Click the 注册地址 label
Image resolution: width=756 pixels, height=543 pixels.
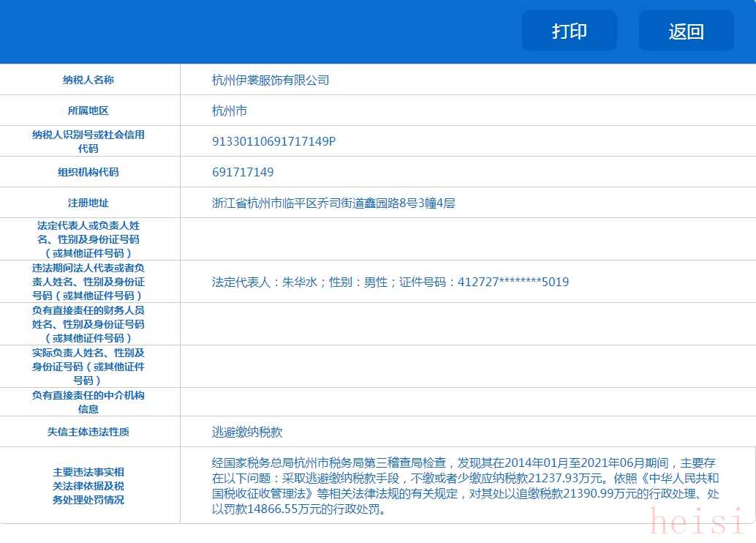tap(88, 203)
